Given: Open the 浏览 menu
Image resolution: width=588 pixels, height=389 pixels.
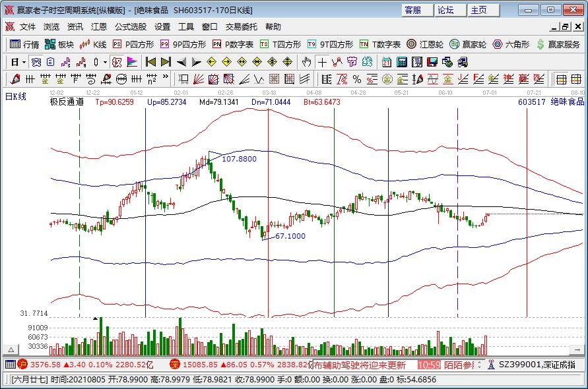Looking at the screenshot, I should point(51,27).
